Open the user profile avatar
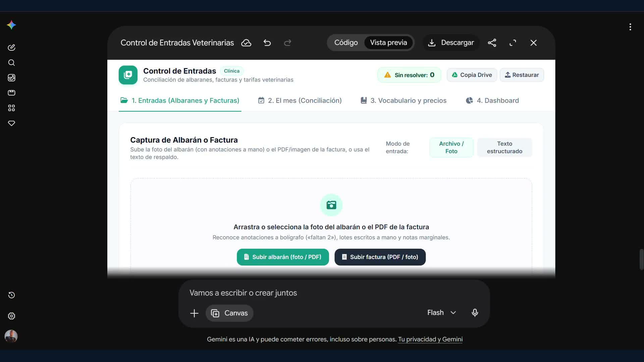 click(11, 336)
